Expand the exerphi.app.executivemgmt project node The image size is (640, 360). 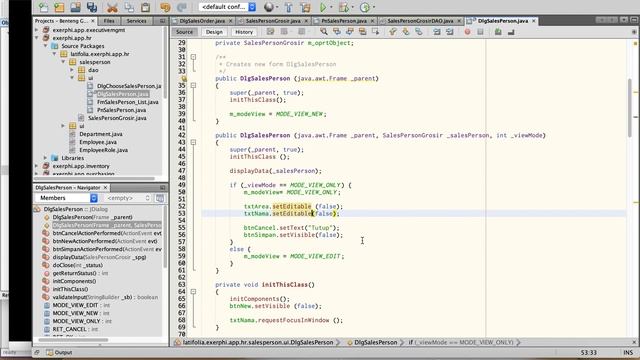click(37, 30)
